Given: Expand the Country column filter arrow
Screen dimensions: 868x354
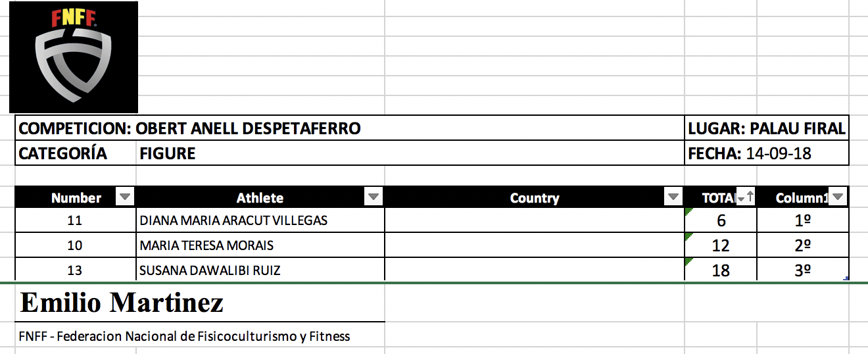Looking at the screenshot, I should coord(673,197).
